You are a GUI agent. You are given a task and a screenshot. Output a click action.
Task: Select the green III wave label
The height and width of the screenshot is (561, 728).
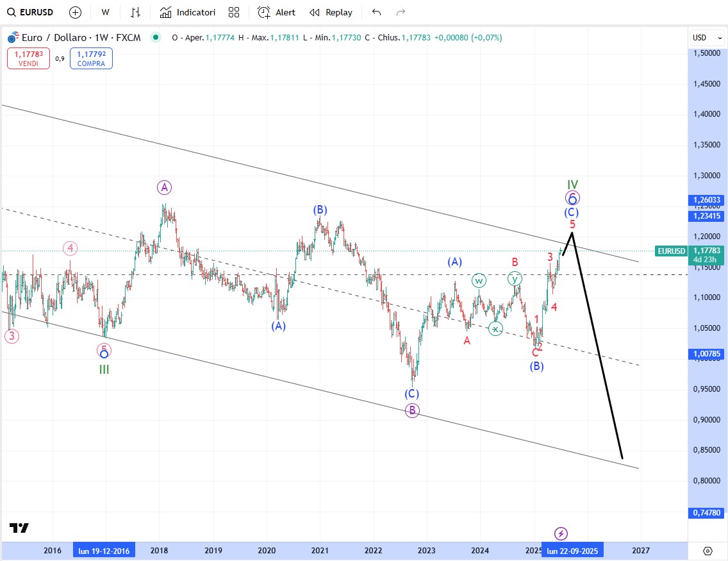(104, 370)
